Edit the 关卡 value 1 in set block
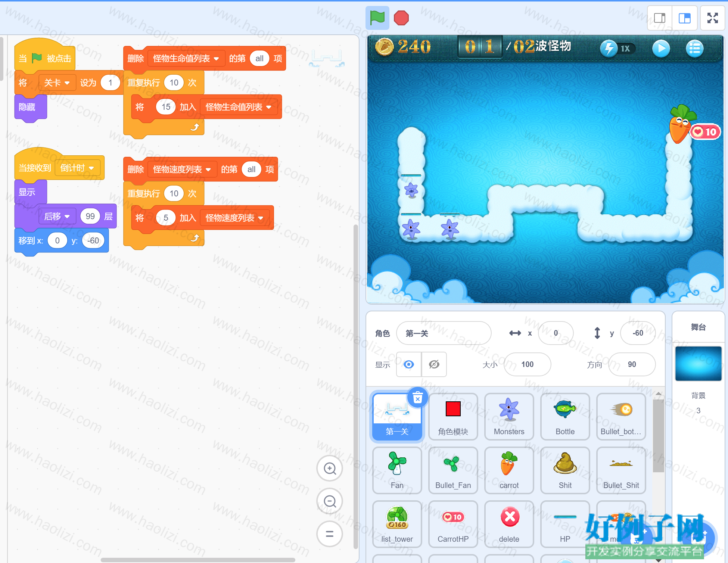728x563 pixels. point(110,83)
